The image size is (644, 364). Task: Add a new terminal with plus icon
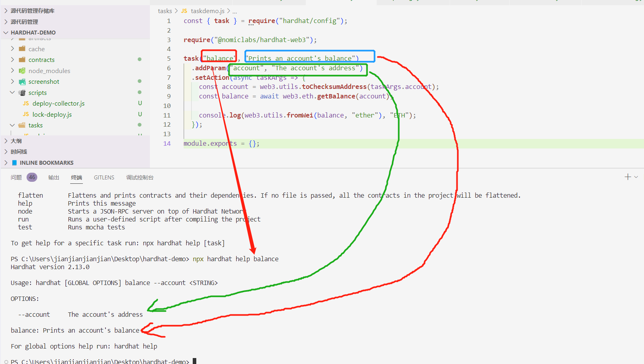coord(628,177)
